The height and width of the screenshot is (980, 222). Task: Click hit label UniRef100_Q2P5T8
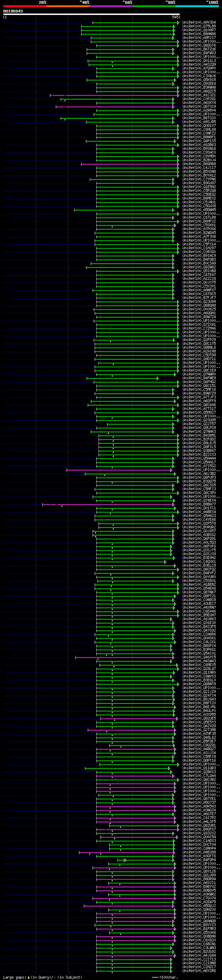[199, 524]
